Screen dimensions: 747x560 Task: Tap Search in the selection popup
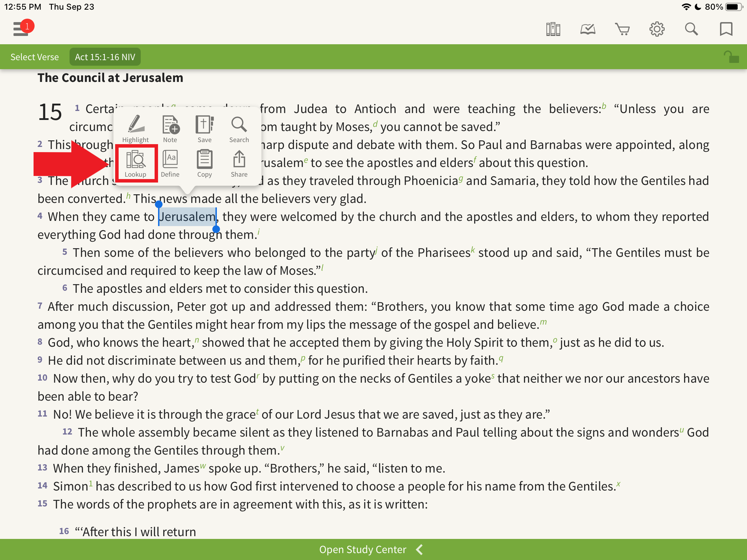[x=239, y=129]
